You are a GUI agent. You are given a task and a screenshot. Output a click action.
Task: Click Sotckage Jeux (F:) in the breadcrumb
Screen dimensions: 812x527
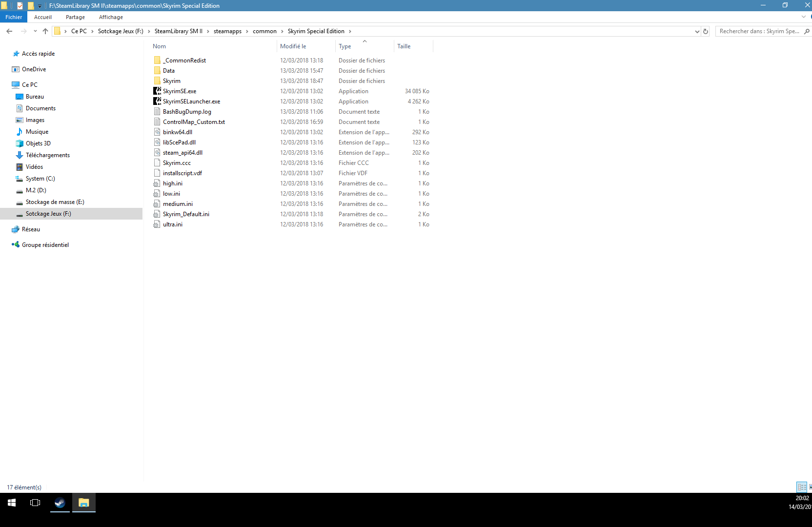point(121,31)
